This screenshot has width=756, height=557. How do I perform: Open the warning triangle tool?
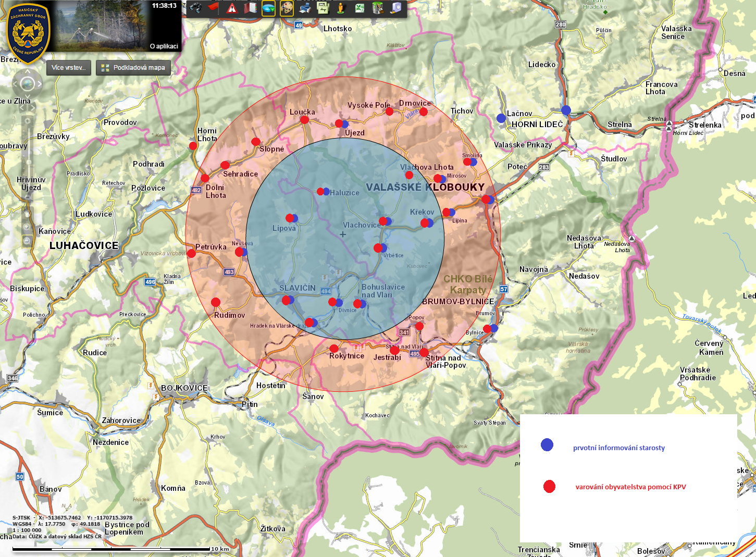tap(232, 8)
